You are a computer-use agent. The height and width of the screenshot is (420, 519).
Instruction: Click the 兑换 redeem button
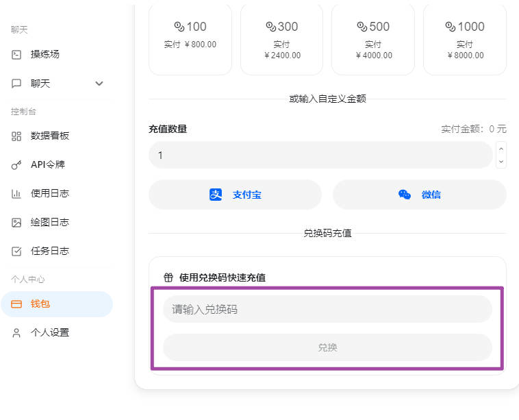pos(327,347)
